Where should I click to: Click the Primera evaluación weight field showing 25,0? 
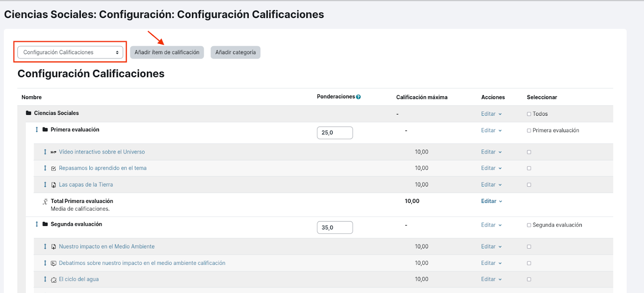coord(335,133)
